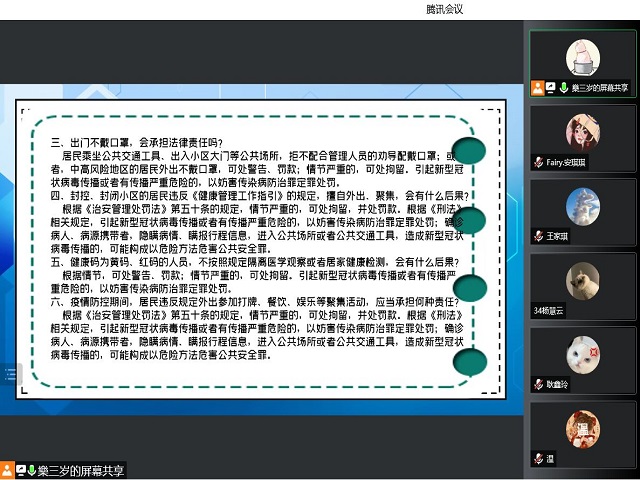Select 王家琪 participant avatar
The image size is (640, 480).
point(583,207)
